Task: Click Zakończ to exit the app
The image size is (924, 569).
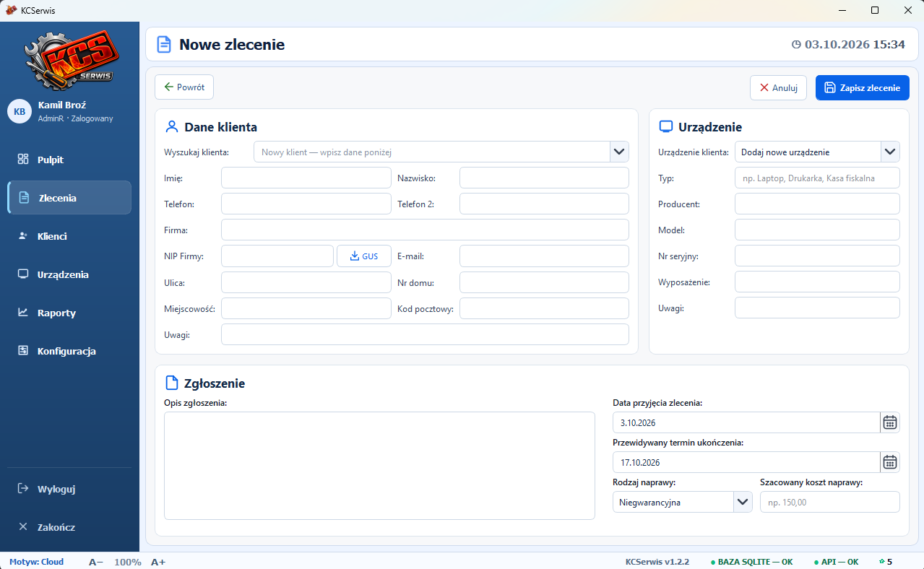Action: [x=69, y=527]
